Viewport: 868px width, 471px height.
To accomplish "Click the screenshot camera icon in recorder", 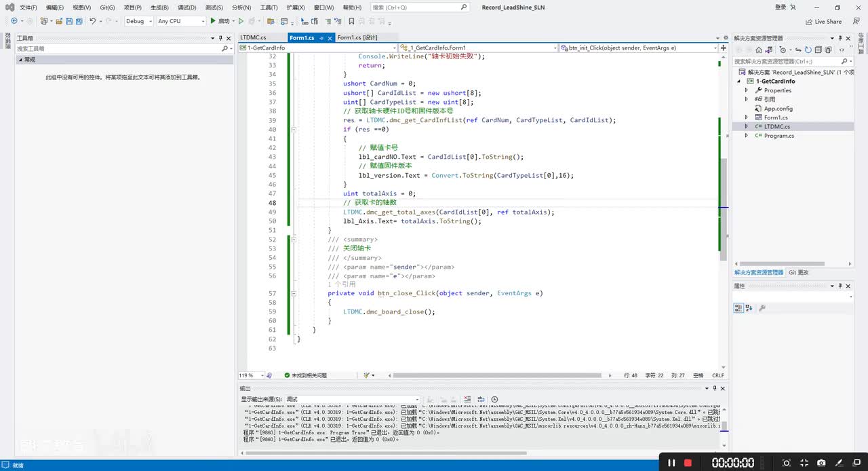I will [821, 463].
